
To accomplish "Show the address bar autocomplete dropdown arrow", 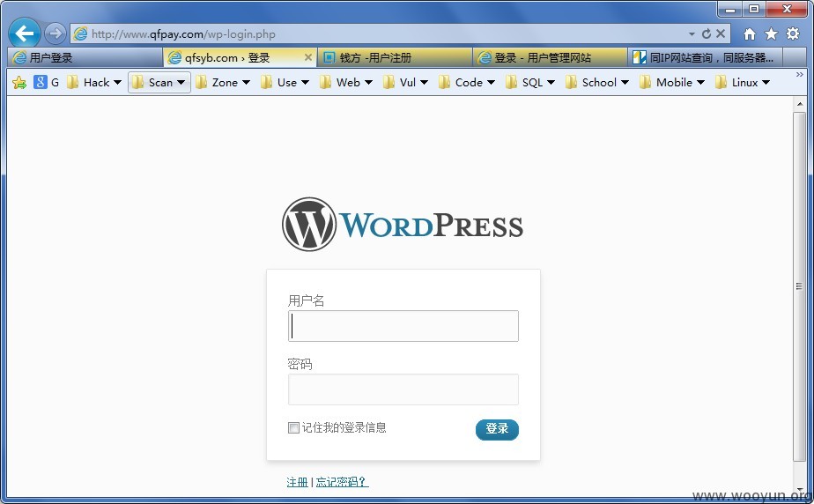I will 692,33.
